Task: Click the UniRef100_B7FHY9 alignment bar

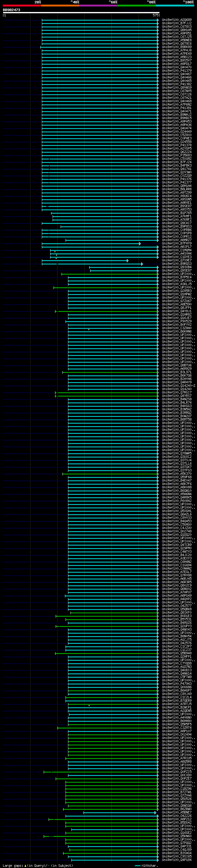Action: click(x=91, y=243)
